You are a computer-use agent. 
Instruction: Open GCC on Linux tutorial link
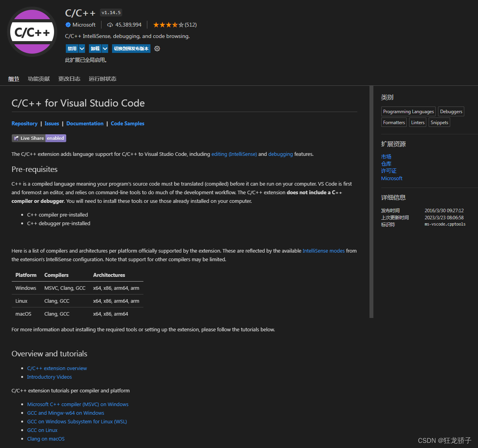coord(42,430)
